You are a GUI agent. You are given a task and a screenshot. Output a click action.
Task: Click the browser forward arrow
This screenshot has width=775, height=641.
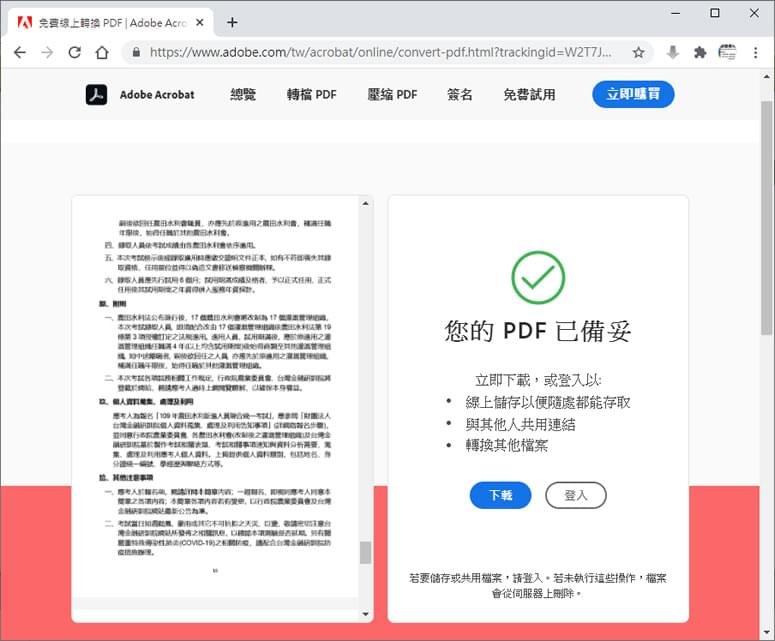(x=47, y=52)
